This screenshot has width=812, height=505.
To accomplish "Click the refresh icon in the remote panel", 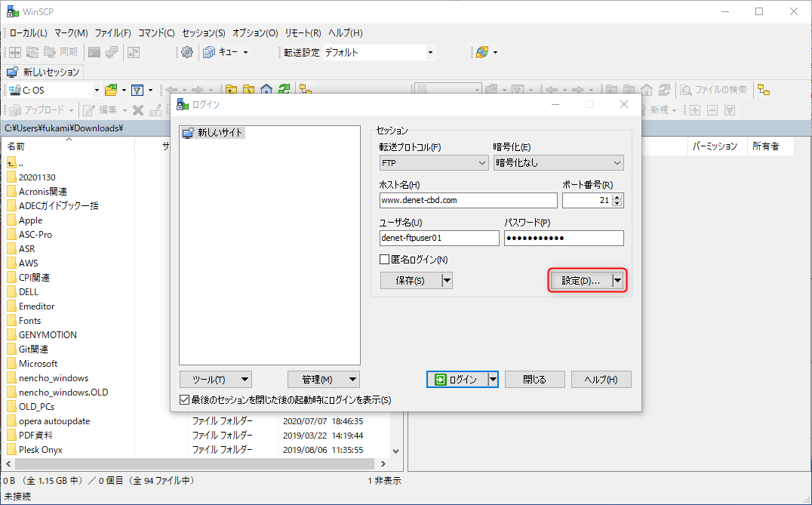I will pos(665,89).
